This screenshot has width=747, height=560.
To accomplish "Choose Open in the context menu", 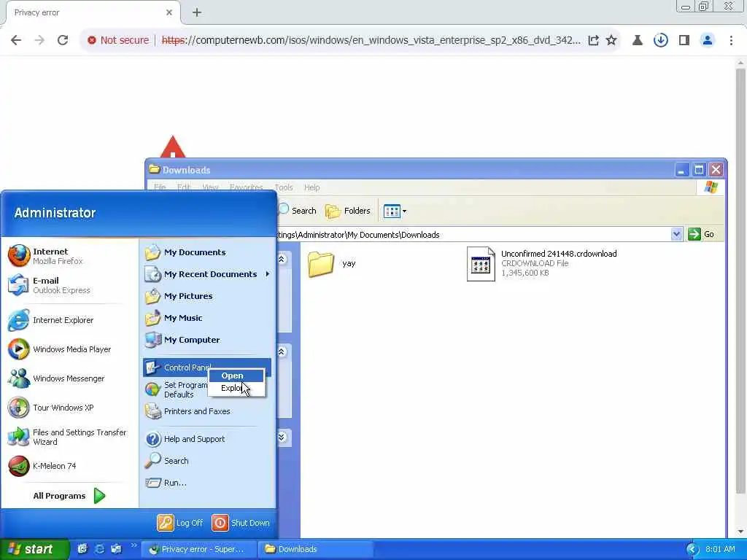I will click(x=236, y=376).
